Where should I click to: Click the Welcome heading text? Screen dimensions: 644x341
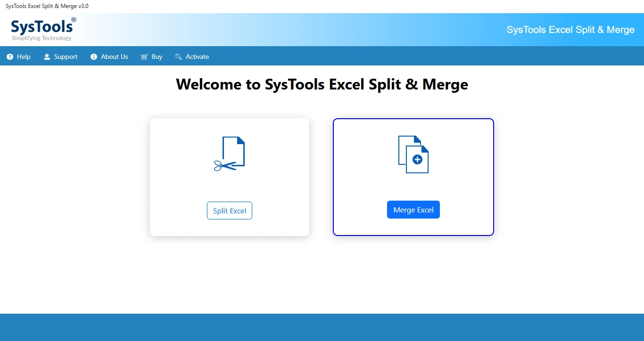tap(322, 84)
